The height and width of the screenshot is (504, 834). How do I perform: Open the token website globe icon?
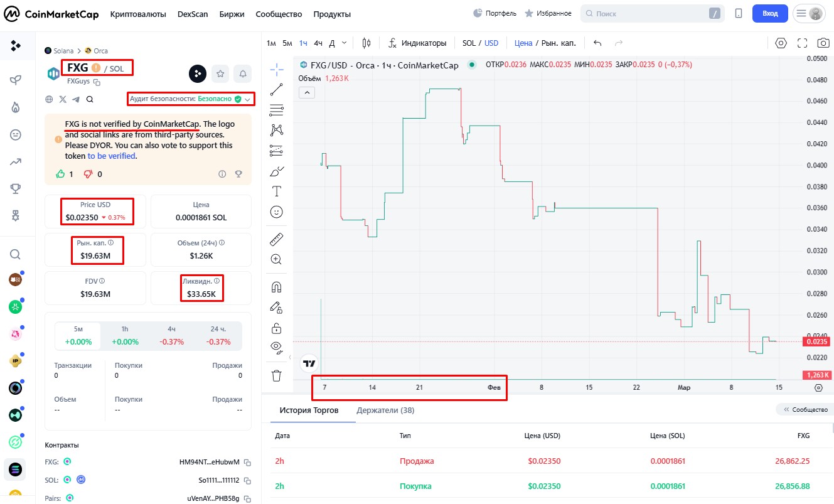(49, 99)
